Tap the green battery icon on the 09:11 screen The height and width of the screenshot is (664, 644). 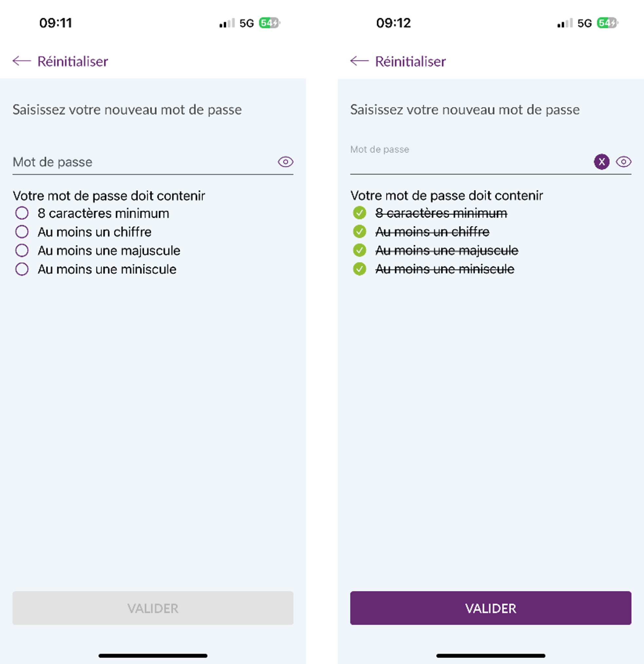[x=269, y=23]
